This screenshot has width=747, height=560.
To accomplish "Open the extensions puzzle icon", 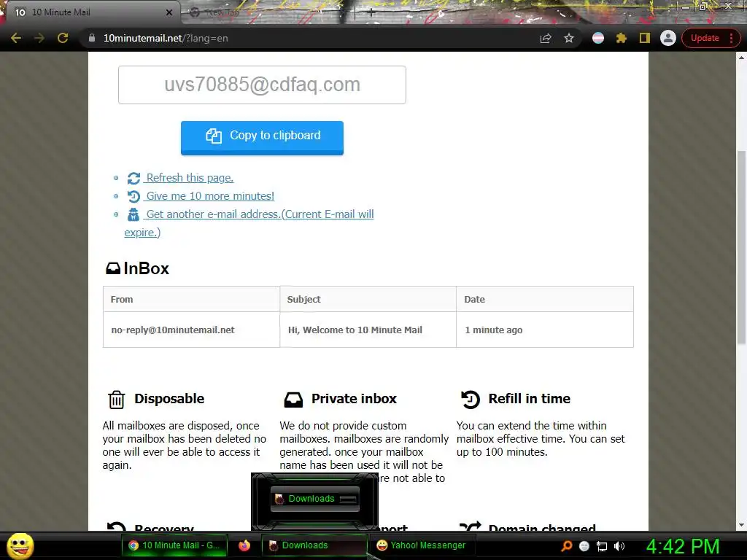I will [622, 38].
